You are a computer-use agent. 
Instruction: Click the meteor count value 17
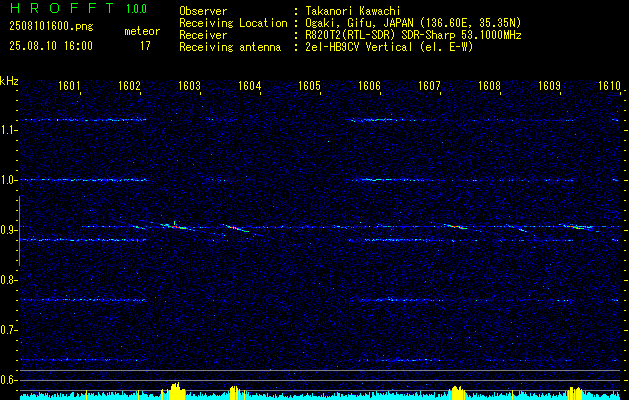[145, 46]
